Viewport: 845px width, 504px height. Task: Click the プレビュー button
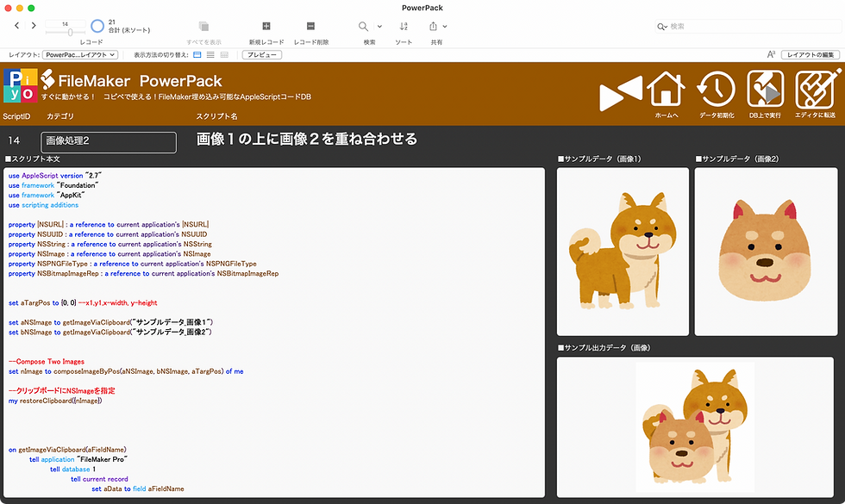pos(262,55)
